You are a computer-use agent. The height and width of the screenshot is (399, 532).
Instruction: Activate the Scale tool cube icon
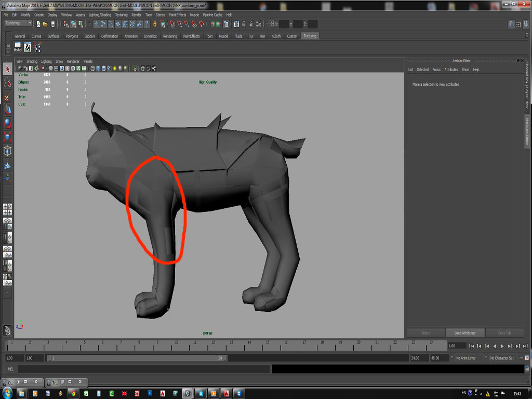7,137
